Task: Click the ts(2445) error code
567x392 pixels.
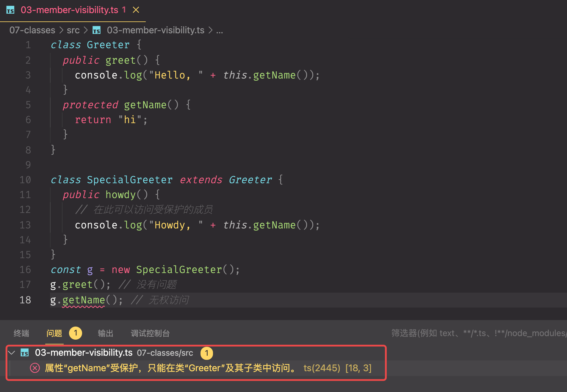Action: coord(322,368)
